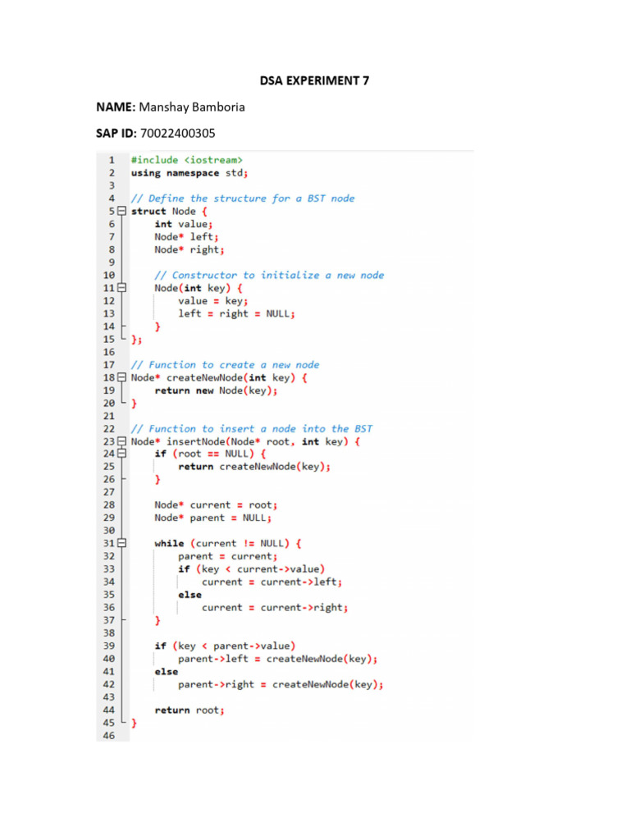
Task: Click the 'Node* parent = NULL;' line
Action: pos(213,518)
